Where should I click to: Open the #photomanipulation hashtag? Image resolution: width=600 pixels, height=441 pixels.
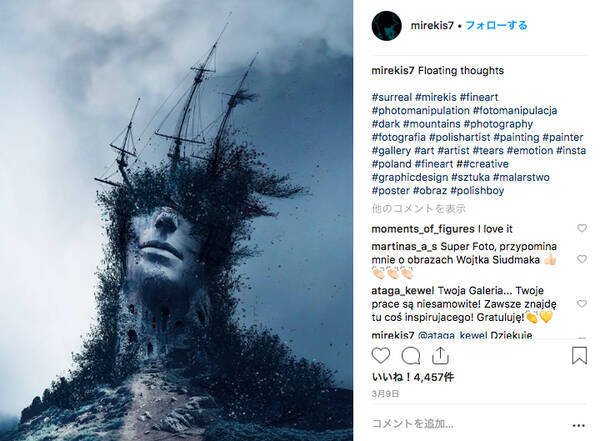[x=421, y=111]
